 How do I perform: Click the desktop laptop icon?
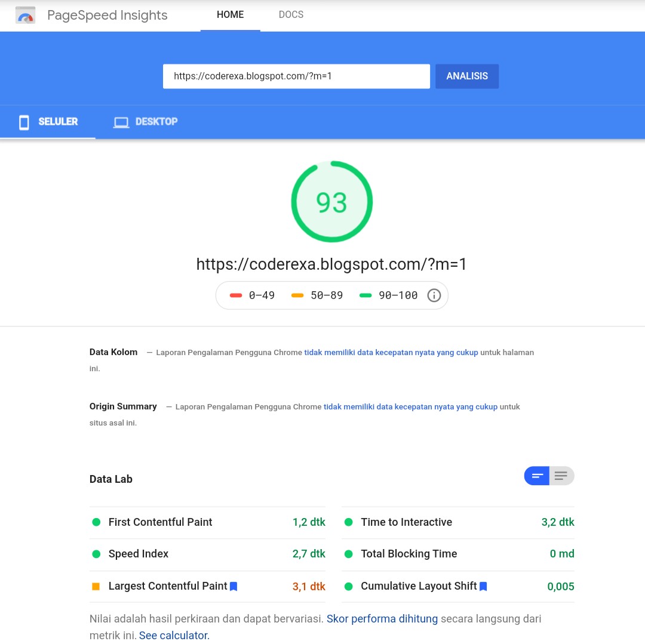click(121, 122)
